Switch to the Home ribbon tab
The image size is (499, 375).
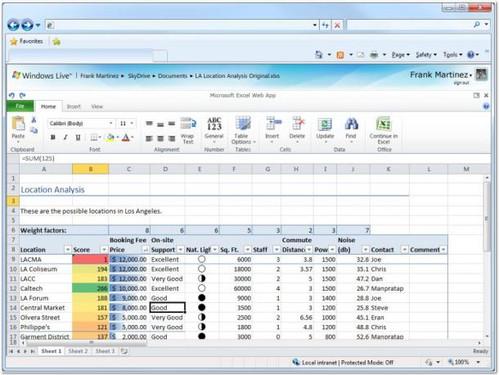click(48, 106)
